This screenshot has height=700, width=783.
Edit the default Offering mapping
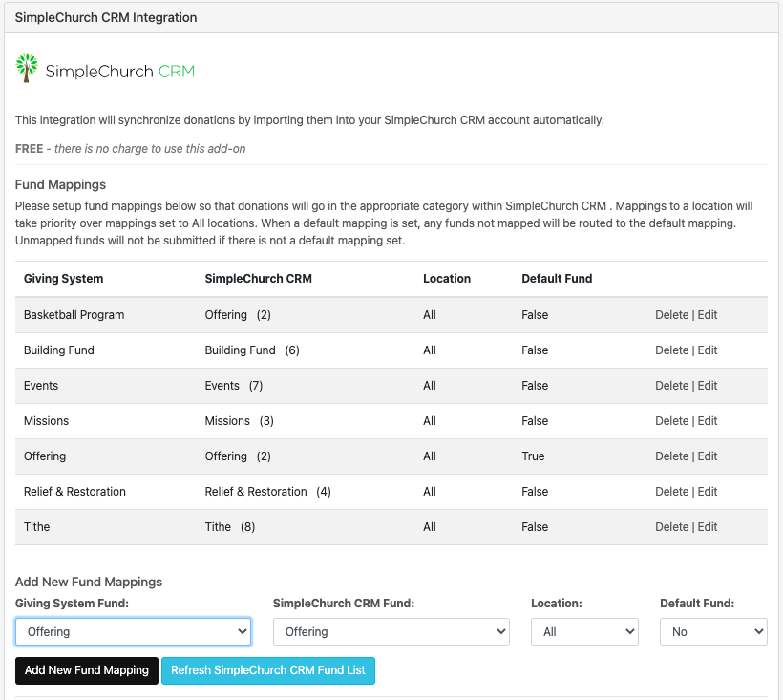pyautogui.click(x=708, y=456)
